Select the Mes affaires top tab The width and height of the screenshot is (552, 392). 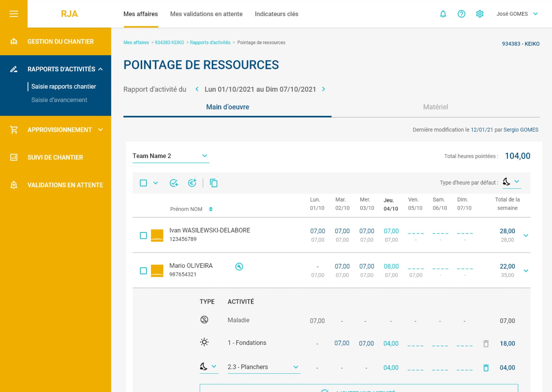click(x=141, y=14)
